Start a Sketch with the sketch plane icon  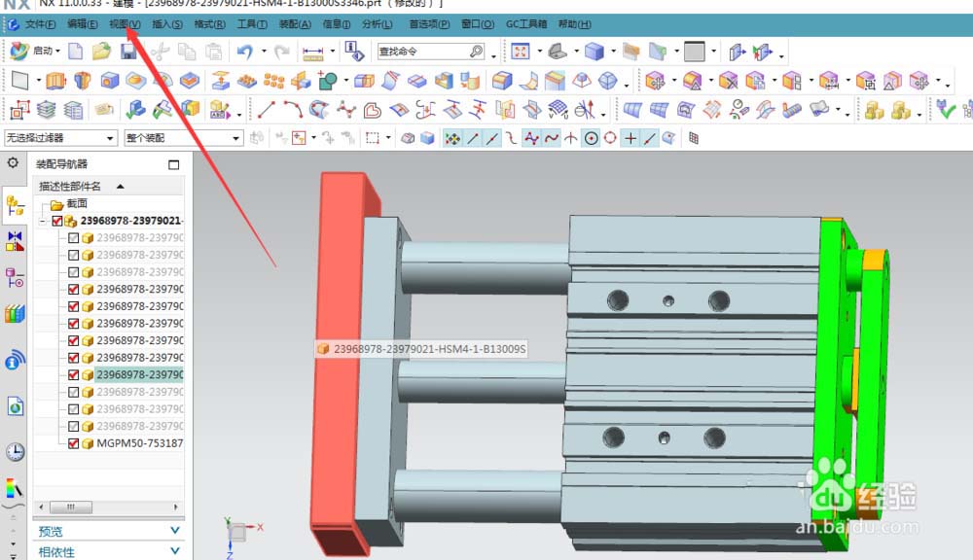pyautogui.click(x=19, y=81)
